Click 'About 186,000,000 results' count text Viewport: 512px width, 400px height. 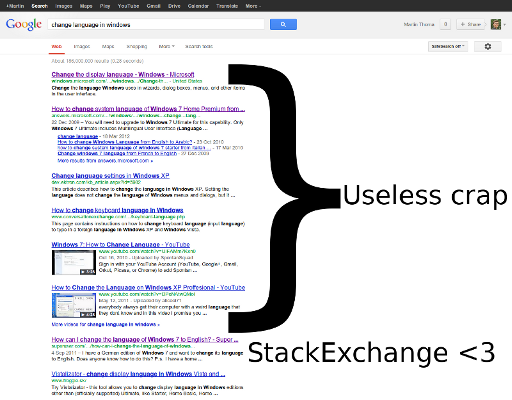(97, 61)
